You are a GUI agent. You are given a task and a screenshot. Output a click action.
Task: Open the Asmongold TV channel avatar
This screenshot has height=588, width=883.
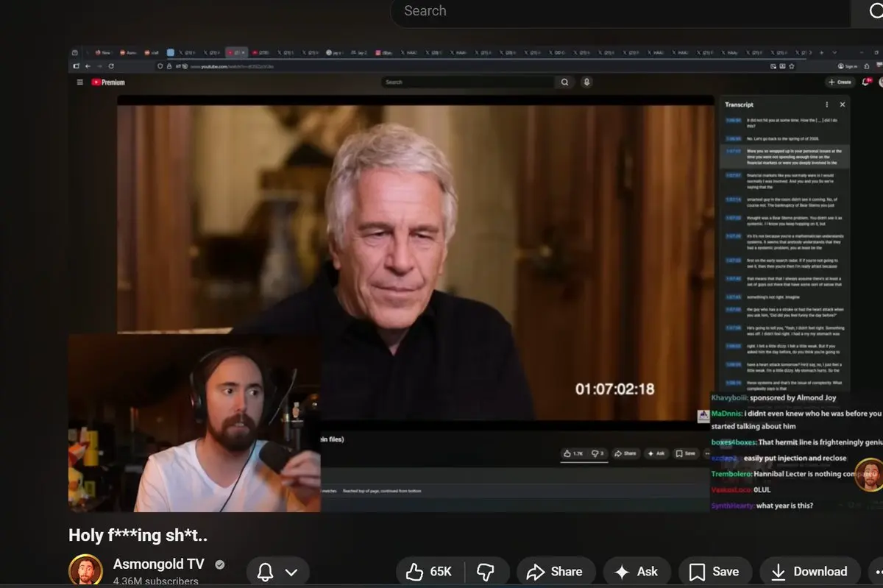pos(85,570)
